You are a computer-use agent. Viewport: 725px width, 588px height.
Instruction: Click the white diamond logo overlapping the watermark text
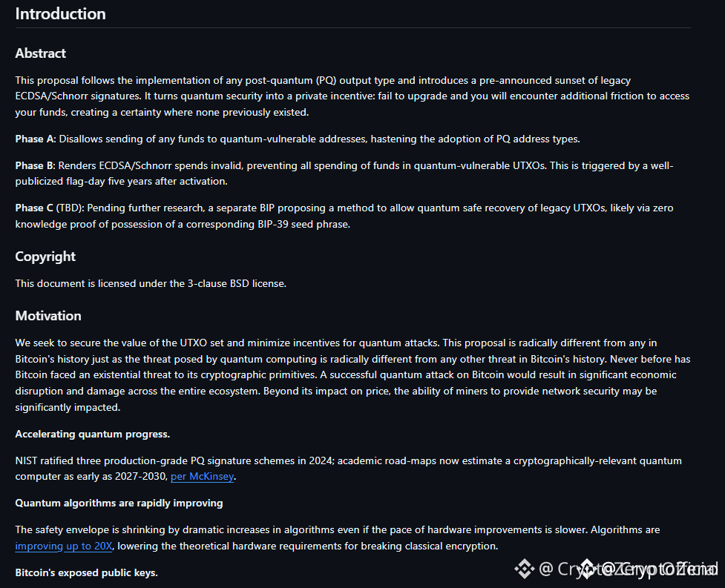click(x=587, y=569)
